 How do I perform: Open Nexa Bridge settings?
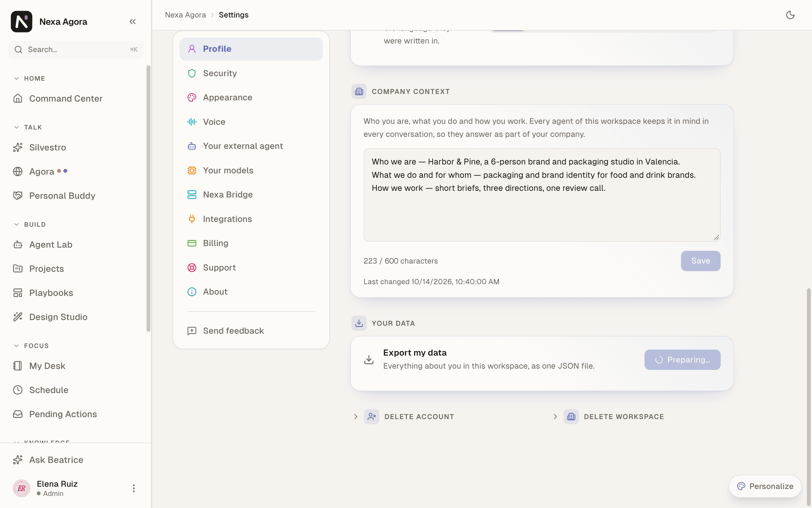[251, 195]
